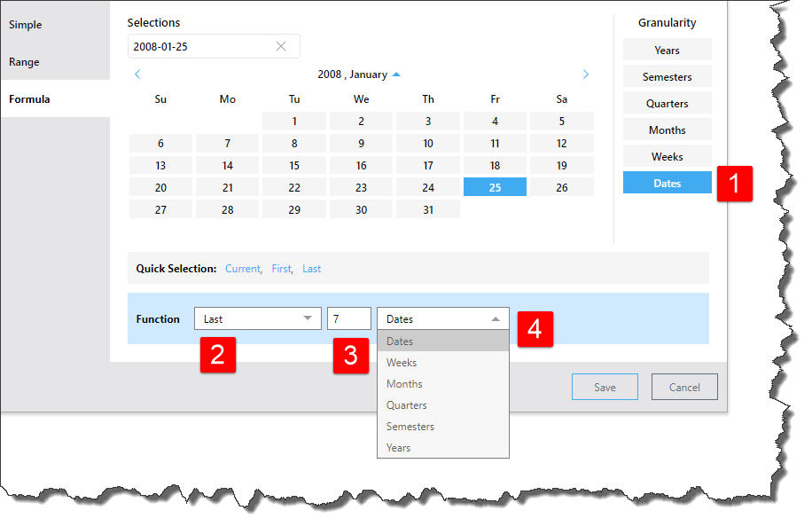812x526 pixels.
Task: Select January 29 on the calendar
Action: 294,209
